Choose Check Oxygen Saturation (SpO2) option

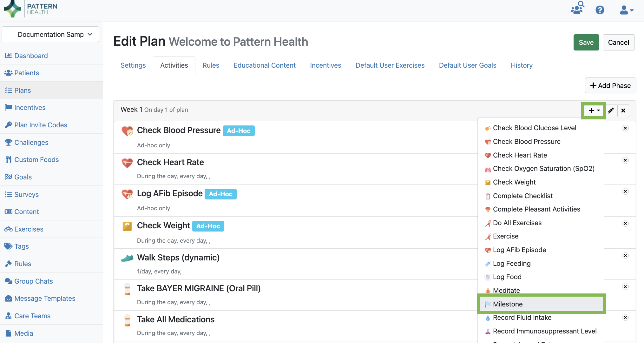tap(543, 169)
